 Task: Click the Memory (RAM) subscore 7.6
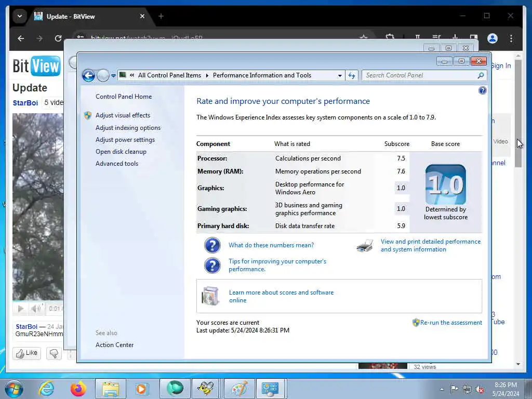point(401,171)
